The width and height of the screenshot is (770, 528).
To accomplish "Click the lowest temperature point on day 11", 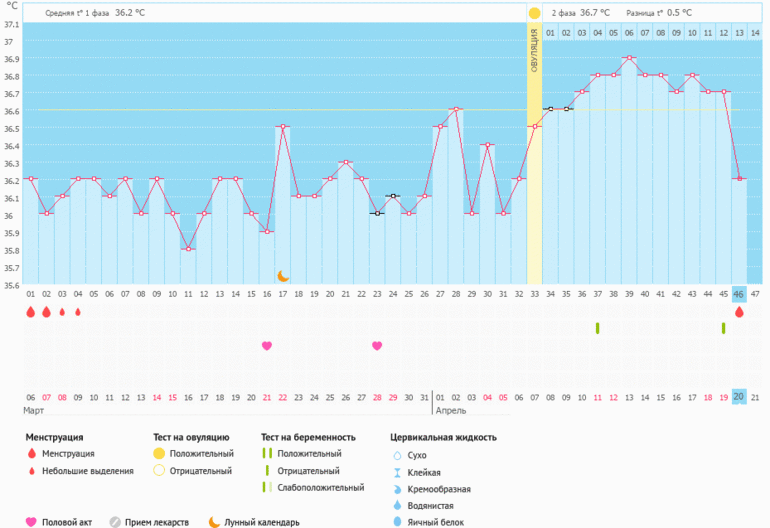I will point(188,249).
